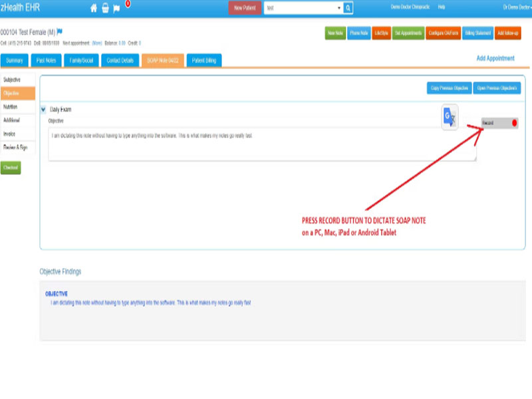This screenshot has width=532, height=399.
Task: Click the OBJECTIVE heading in findings
Action: coord(57,294)
